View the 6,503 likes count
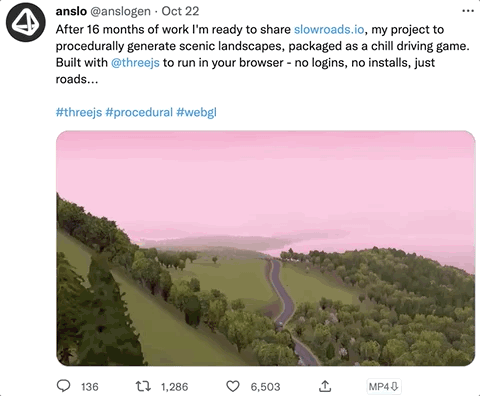 (265, 387)
